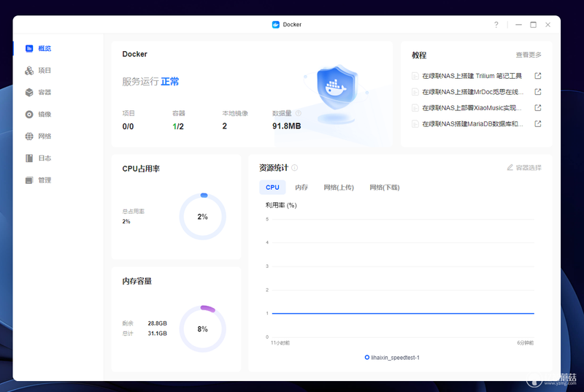Click the blue CPU line in chart
Image resolution: width=584 pixels, height=392 pixels.
403,313
